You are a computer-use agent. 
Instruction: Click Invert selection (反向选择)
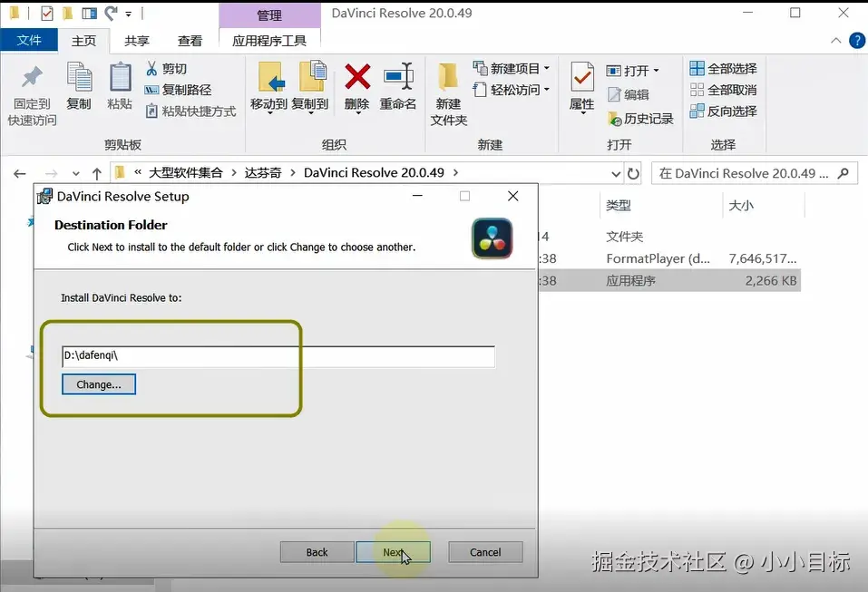(723, 112)
